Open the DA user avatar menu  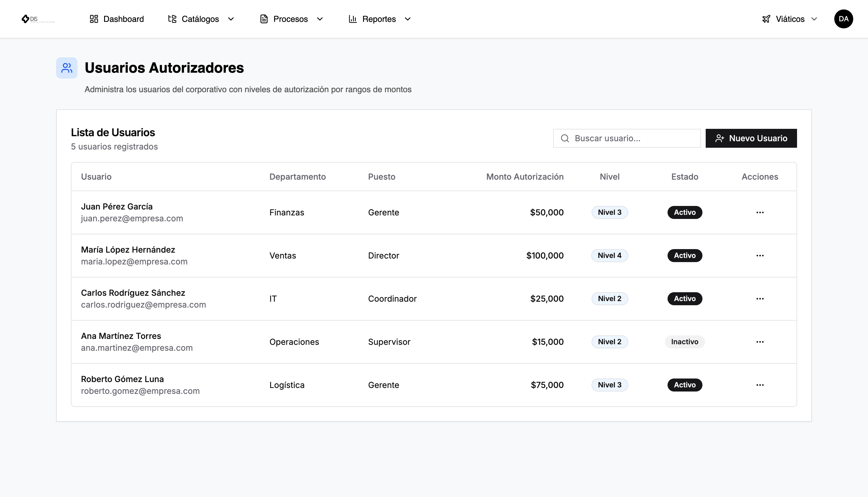click(843, 19)
